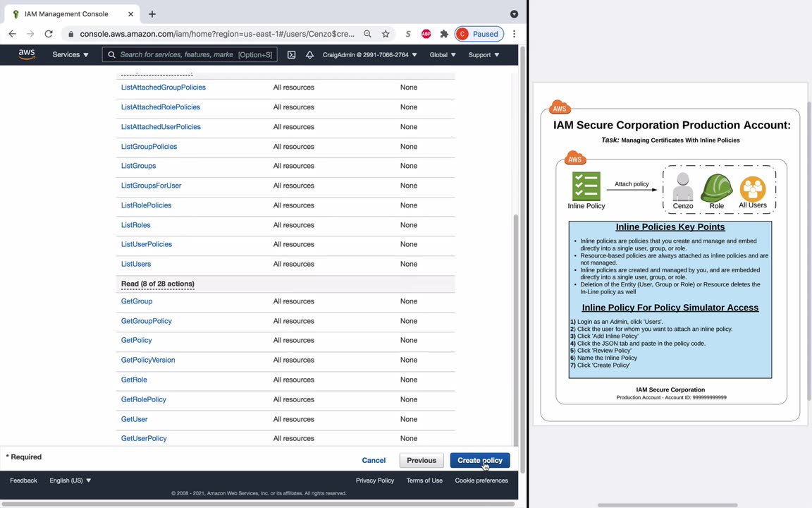The height and width of the screenshot is (508, 812).
Task: Click the browser address bar
Action: point(216,34)
